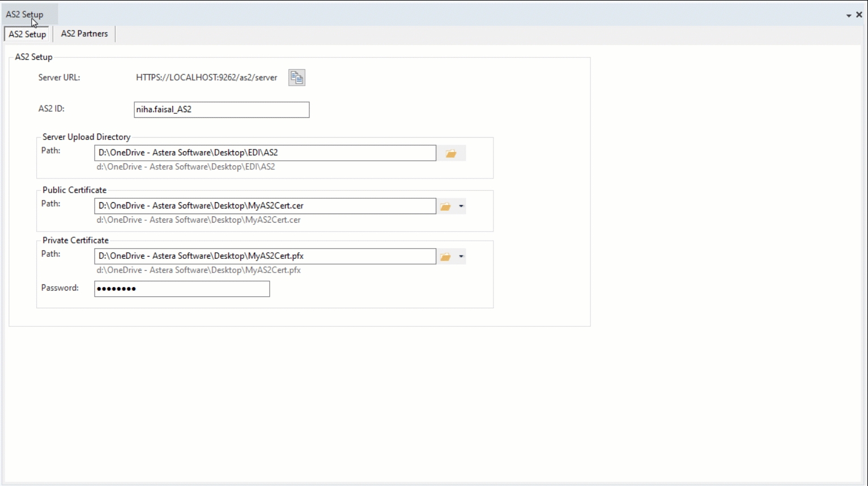Click the resolved path ending in MyAS2Cert.pfx
The height and width of the screenshot is (486, 868).
point(198,271)
